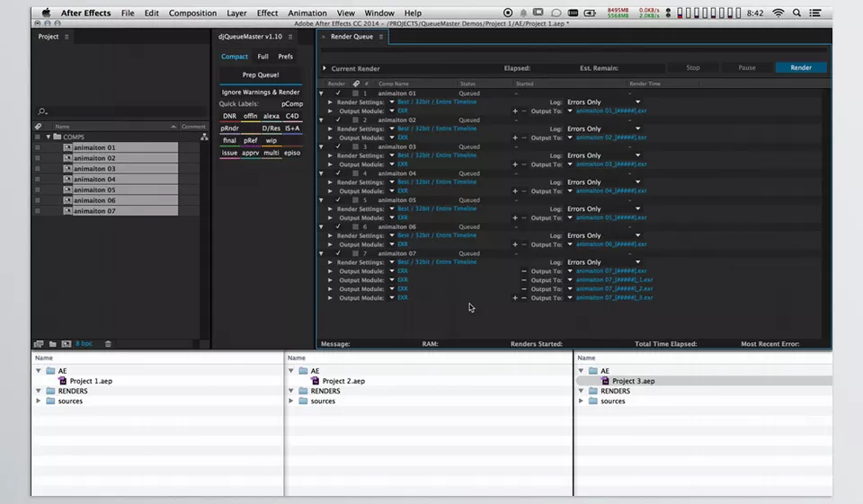Apply the alexa quick label
The image size is (863, 504).
[271, 117]
